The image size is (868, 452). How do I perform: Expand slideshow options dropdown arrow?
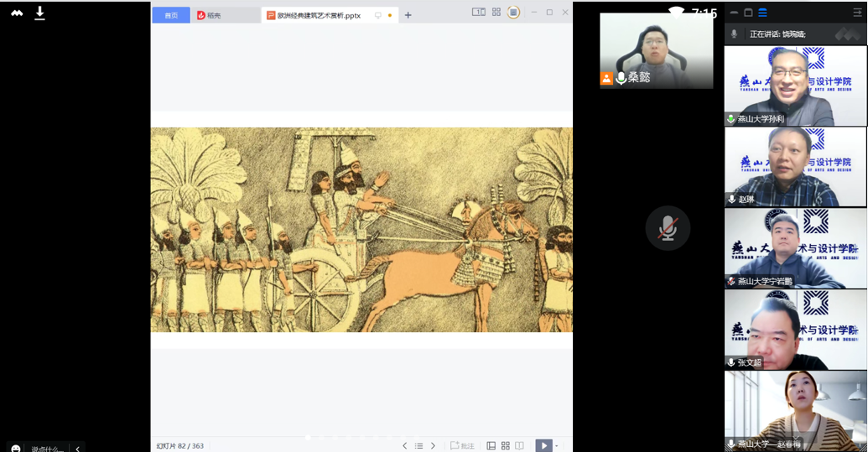click(556, 446)
